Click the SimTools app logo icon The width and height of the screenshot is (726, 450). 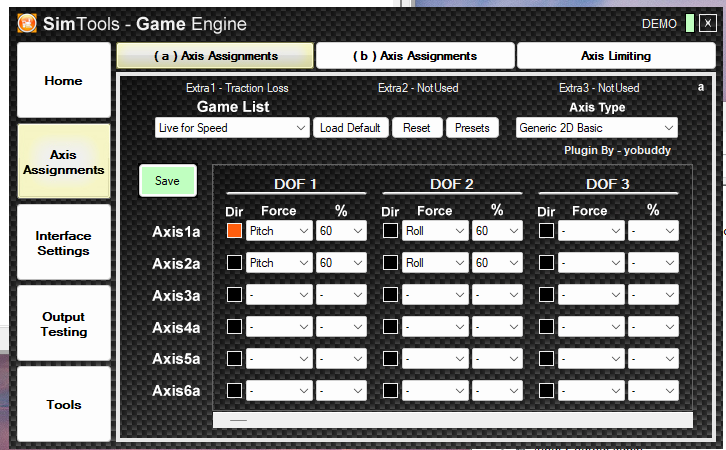point(27,23)
